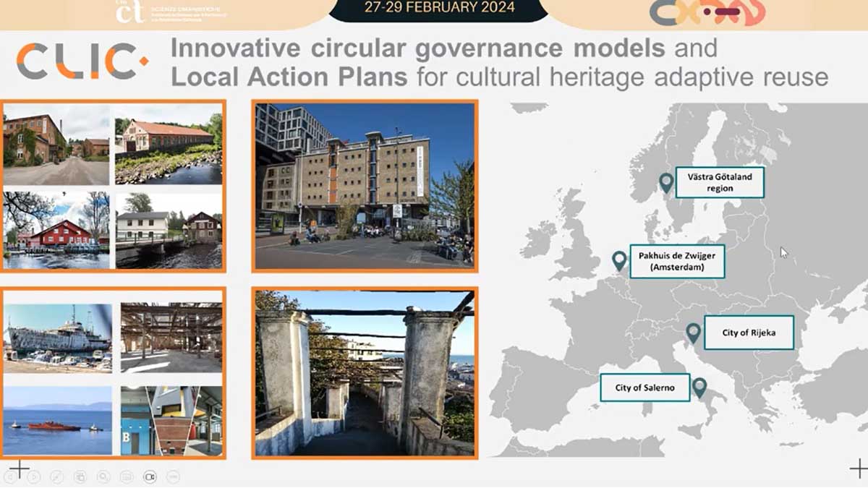The height and width of the screenshot is (488, 868).
Task: Toggle subtitles in the slideshow controls
Action: [x=127, y=476]
